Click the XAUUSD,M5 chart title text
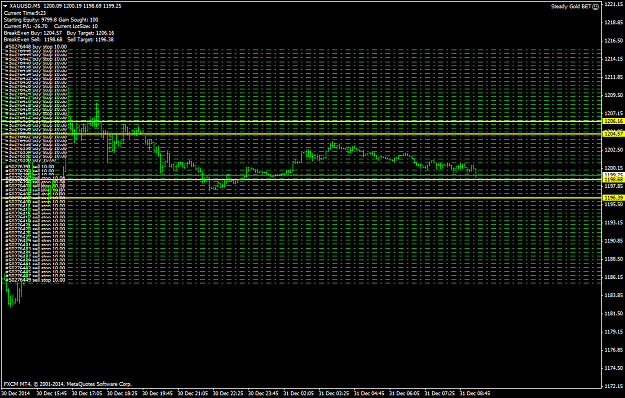This screenshot has height=398, width=625. (x=25, y=6)
